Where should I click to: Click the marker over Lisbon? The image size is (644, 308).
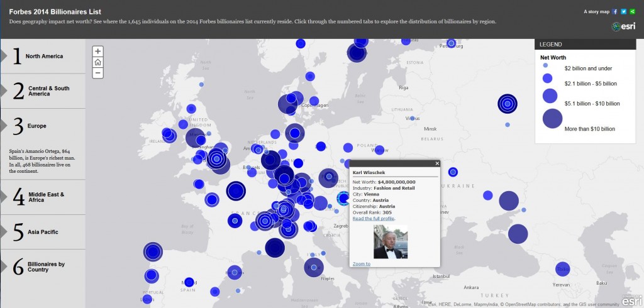coord(147,299)
